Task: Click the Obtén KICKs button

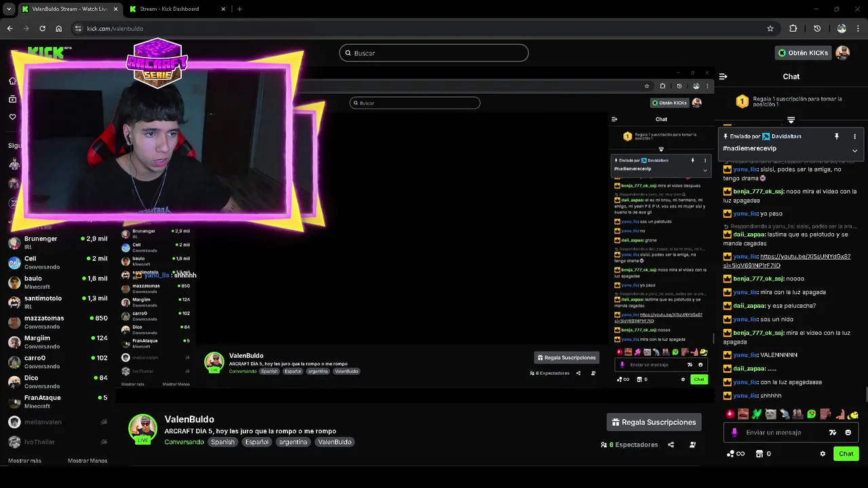Action: pos(803,53)
